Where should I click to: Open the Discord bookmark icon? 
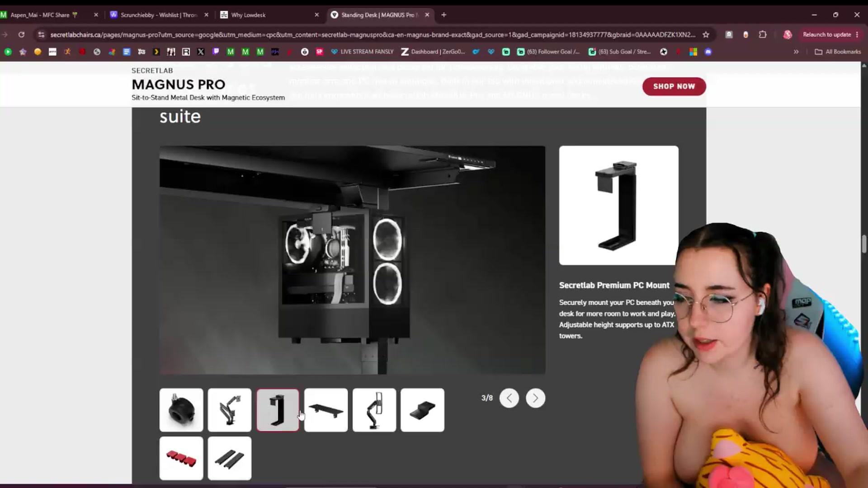click(x=708, y=52)
